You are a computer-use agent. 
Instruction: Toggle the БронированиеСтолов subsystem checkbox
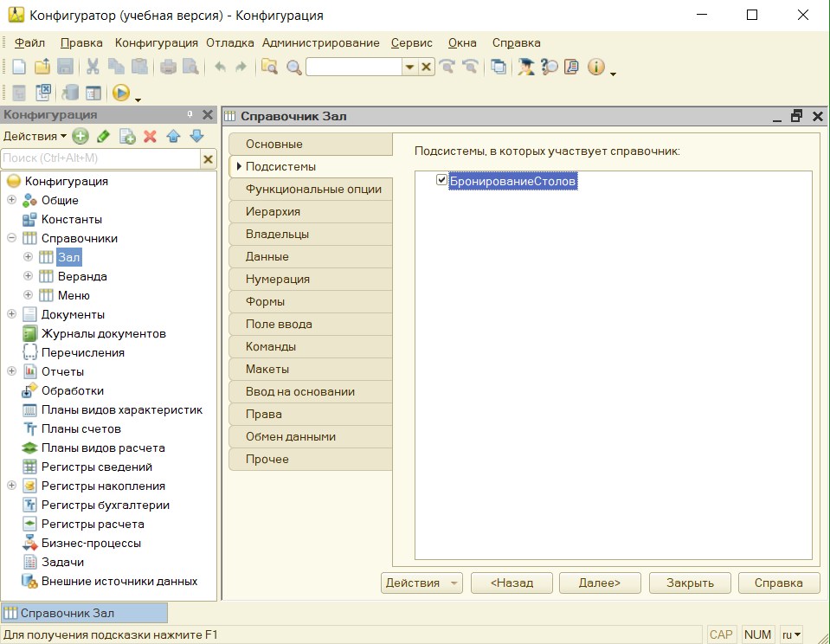(x=441, y=180)
